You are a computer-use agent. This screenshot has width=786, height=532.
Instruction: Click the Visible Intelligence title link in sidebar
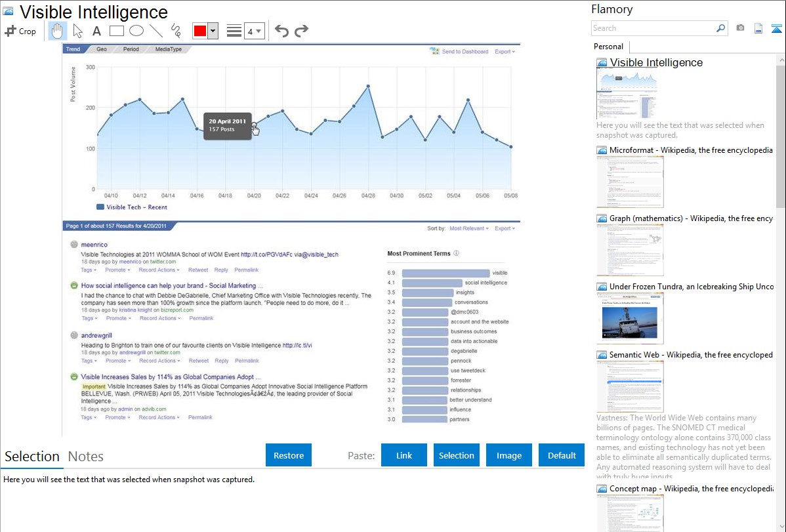coord(656,63)
